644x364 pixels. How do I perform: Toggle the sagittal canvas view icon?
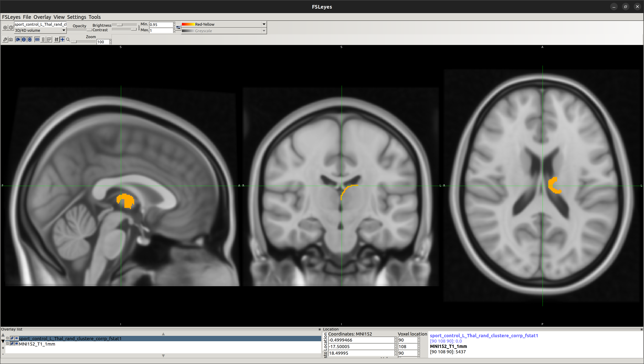pos(18,40)
